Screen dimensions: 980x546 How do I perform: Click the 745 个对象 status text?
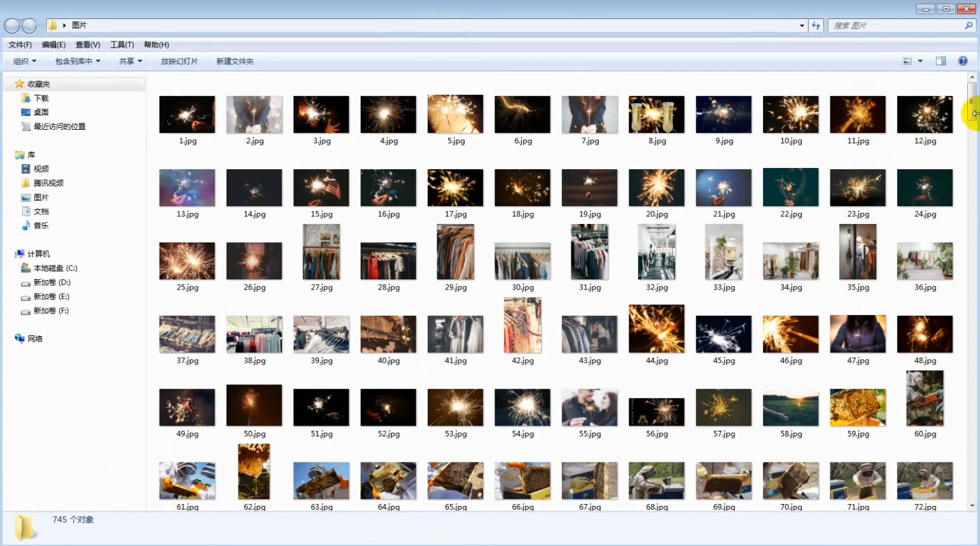[73, 520]
